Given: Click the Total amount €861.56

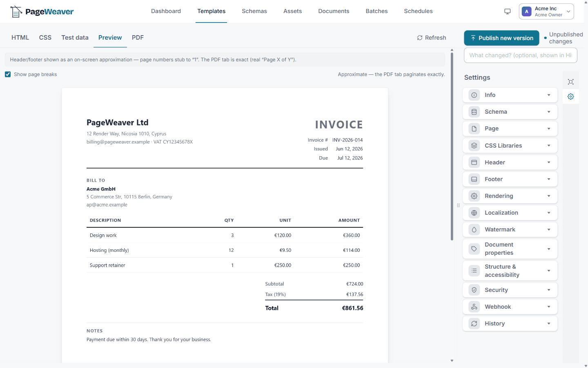Looking at the screenshot, I should [x=352, y=308].
